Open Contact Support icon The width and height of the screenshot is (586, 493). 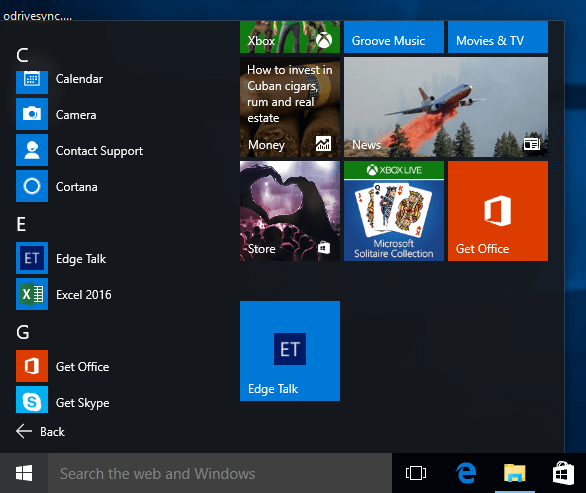(x=32, y=150)
